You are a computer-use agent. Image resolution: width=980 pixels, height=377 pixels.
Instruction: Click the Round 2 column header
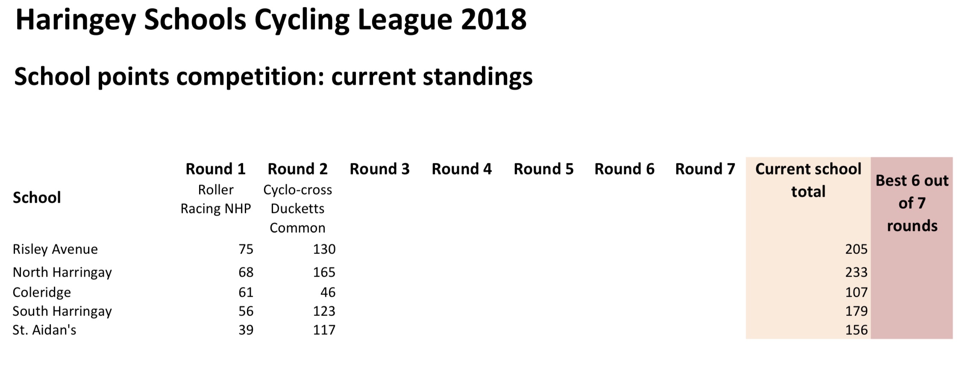coord(297,169)
